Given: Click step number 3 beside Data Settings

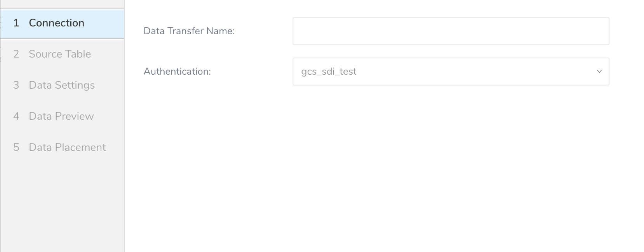Looking at the screenshot, I should point(16,85).
